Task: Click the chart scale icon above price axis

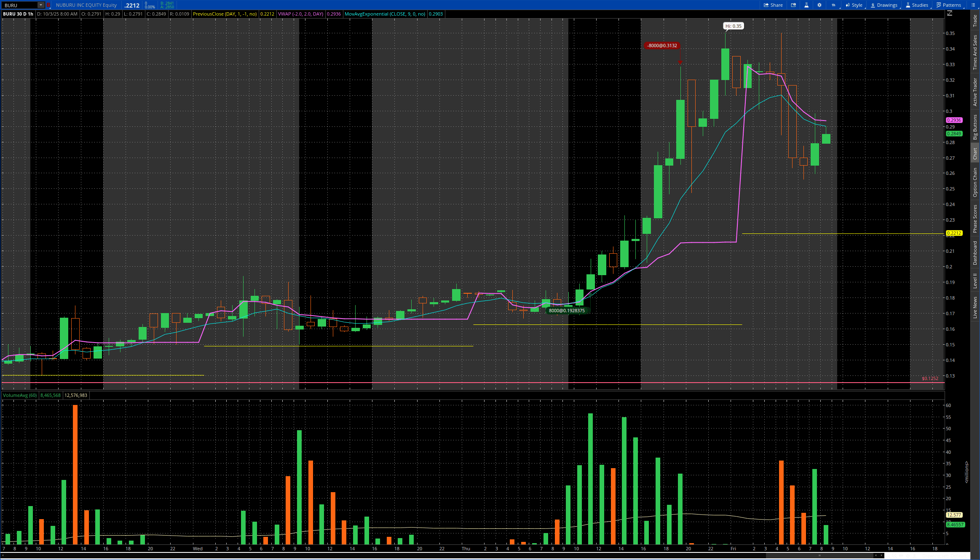Action: pyautogui.click(x=950, y=13)
